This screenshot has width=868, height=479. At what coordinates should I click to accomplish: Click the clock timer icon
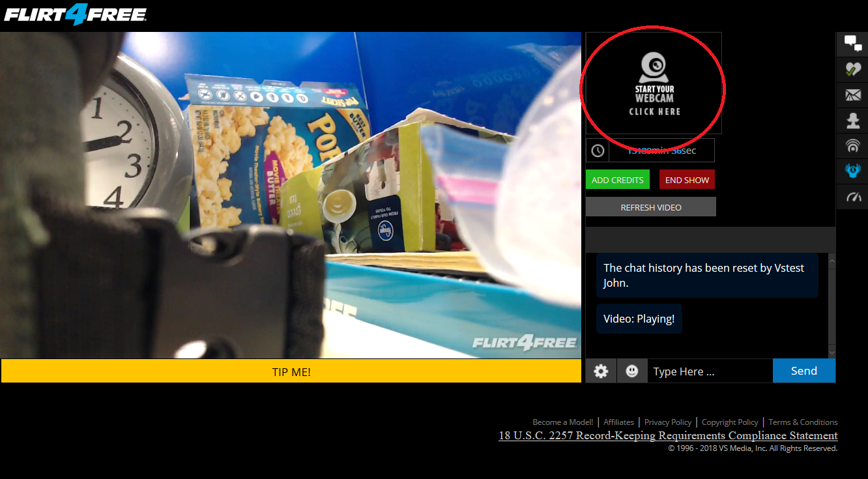click(598, 151)
